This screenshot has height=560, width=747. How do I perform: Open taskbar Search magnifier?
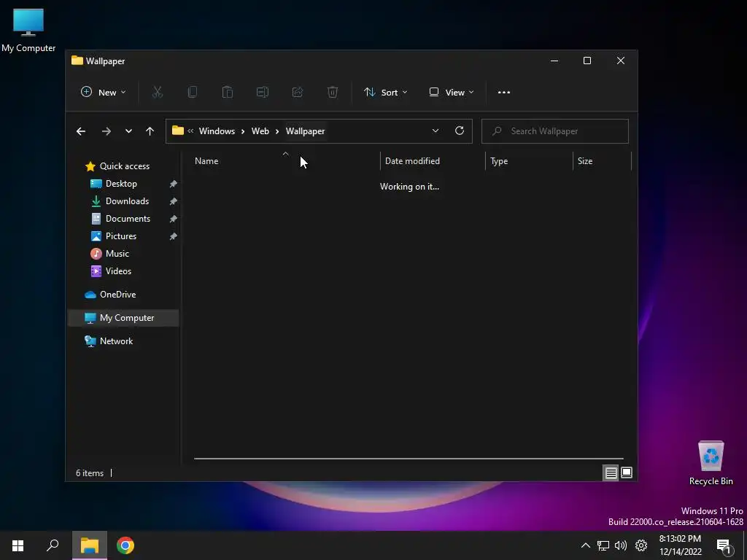tap(53, 545)
